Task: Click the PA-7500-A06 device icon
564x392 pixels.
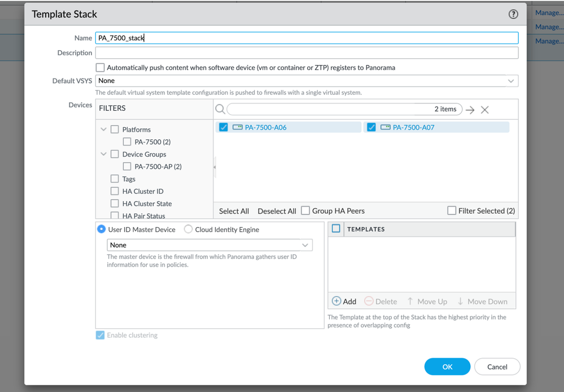Action: click(x=237, y=127)
